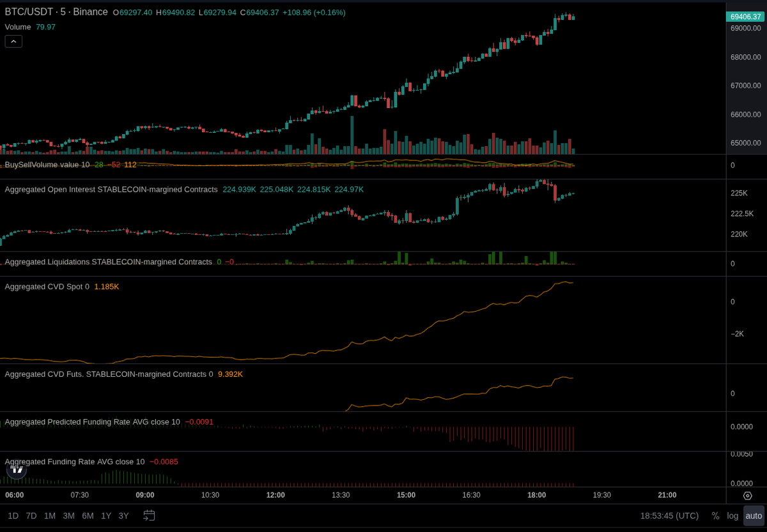Viewport: 767px width, 532px height.
Task: Select the 3Y time range
Action: tap(123, 516)
